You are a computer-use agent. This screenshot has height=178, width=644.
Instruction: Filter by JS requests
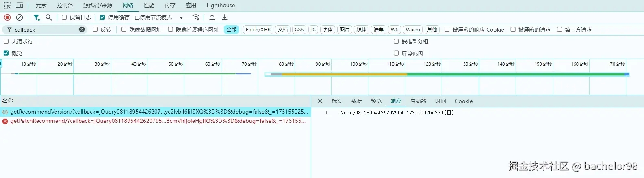pyautogui.click(x=313, y=30)
